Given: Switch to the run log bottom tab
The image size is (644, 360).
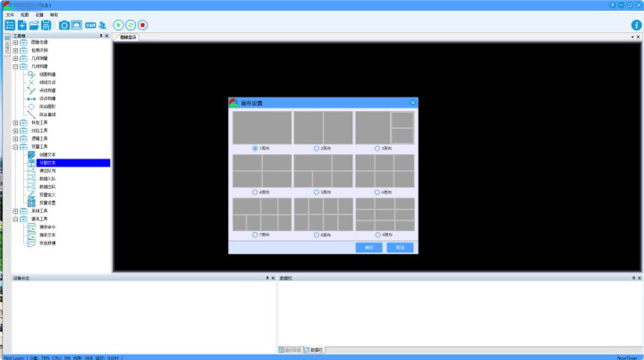Looking at the screenshot, I should (x=290, y=350).
